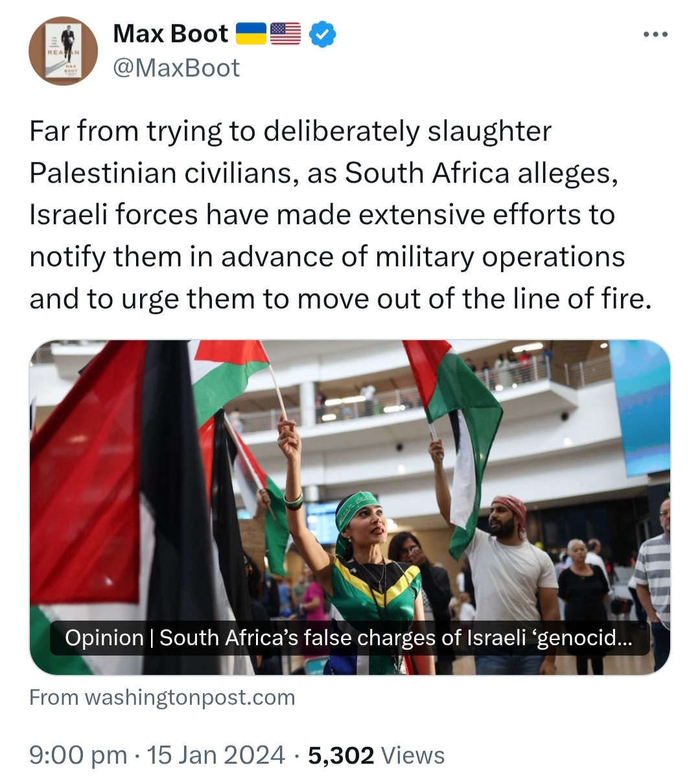This screenshot has width=700, height=780.
Task: Click the US flag emoji
Action: pyautogui.click(x=285, y=34)
